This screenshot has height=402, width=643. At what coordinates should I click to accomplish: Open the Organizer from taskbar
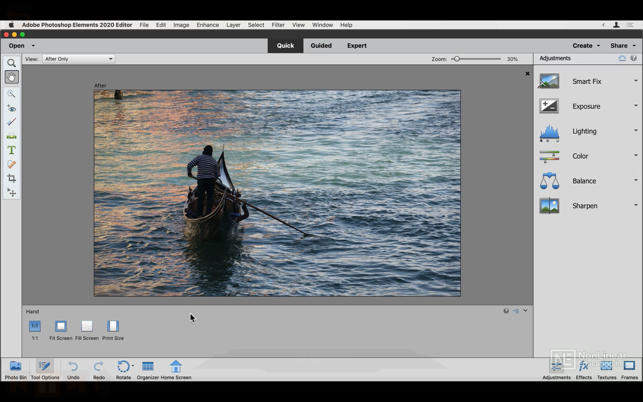point(148,369)
